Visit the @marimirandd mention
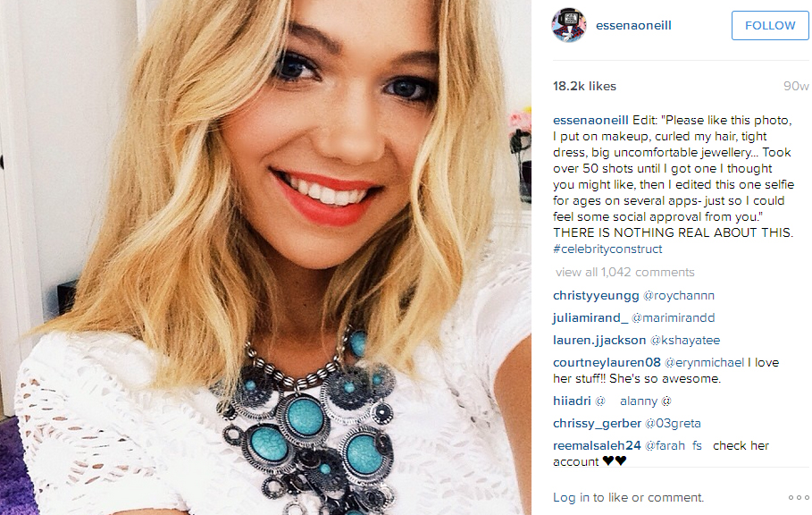 click(674, 317)
